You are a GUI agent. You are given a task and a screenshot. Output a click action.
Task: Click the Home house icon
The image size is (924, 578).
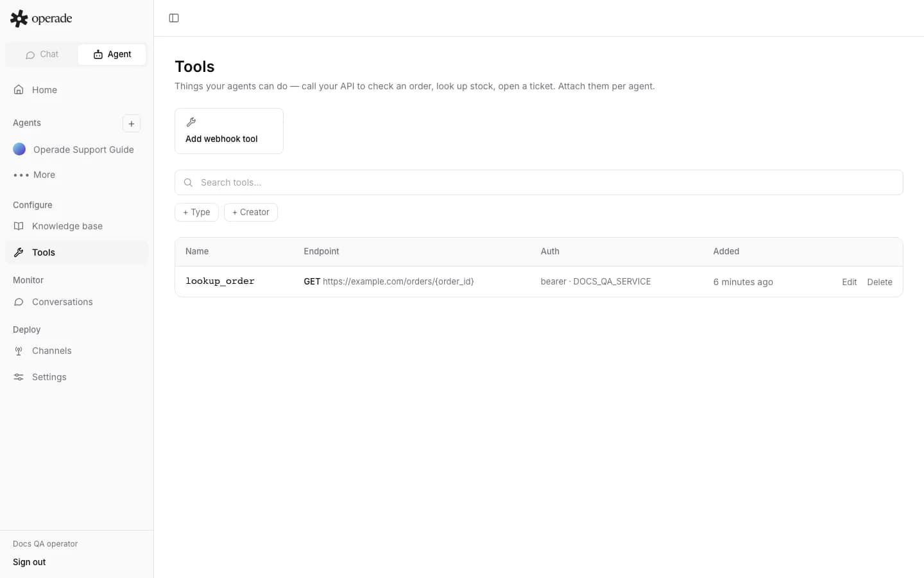[19, 90]
